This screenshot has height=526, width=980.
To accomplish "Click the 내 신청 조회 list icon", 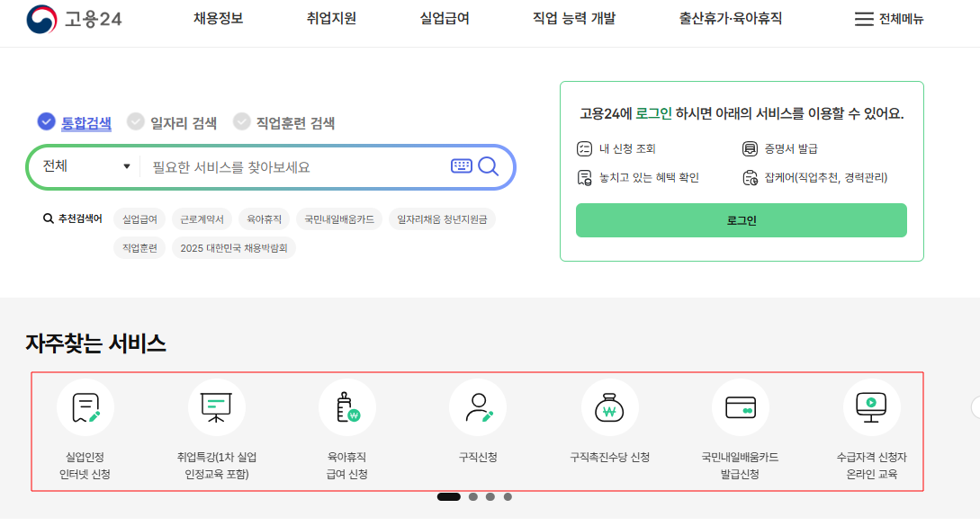I will coord(584,148).
